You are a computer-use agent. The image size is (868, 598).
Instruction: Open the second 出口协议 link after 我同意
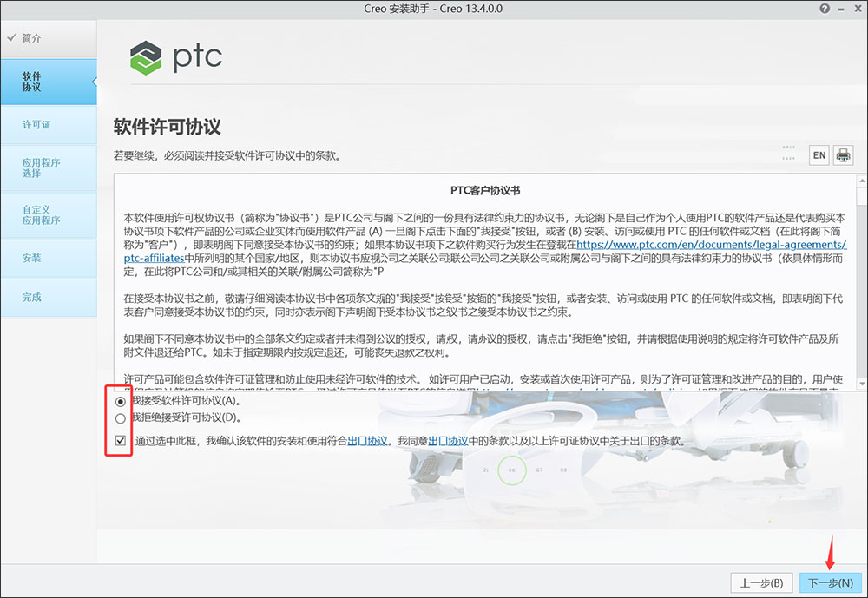tap(449, 441)
